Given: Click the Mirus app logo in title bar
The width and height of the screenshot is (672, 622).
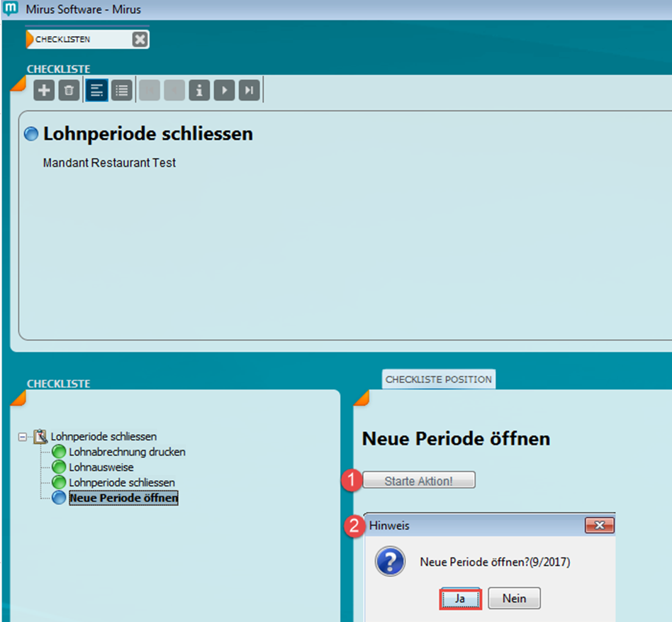Looking at the screenshot, I should pos(11,9).
